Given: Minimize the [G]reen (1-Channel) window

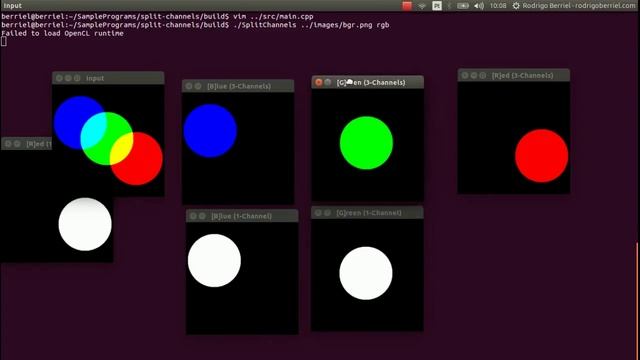Looking at the screenshot, I should point(327,213).
